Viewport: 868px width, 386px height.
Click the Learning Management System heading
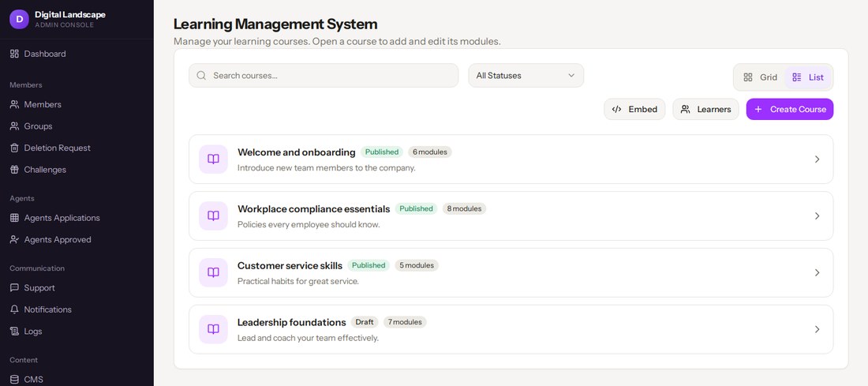(x=275, y=24)
